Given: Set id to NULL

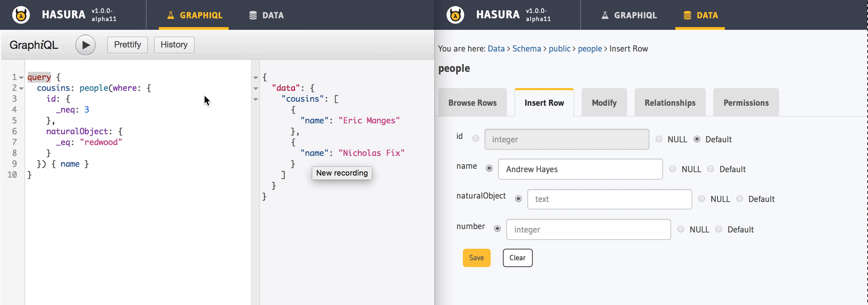Looking at the screenshot, I should point(659,139).
